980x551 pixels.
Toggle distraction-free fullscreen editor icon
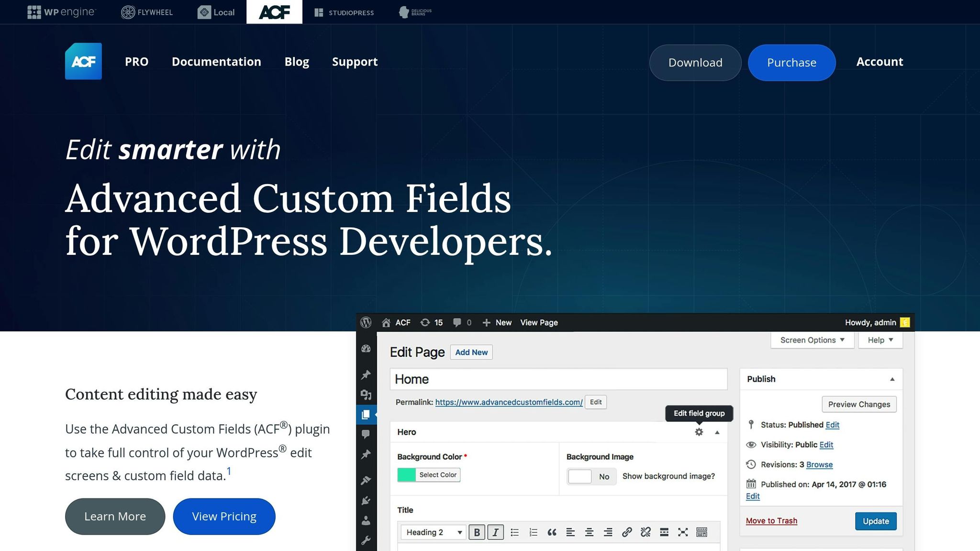click(x=683, y=532)
